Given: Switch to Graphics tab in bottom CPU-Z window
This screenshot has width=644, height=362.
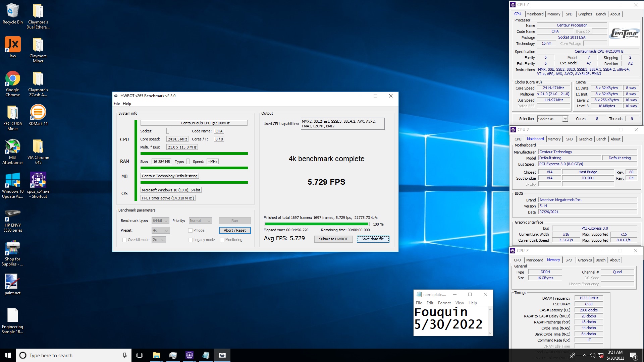Looking at the screenshot, I should point(585,260).
